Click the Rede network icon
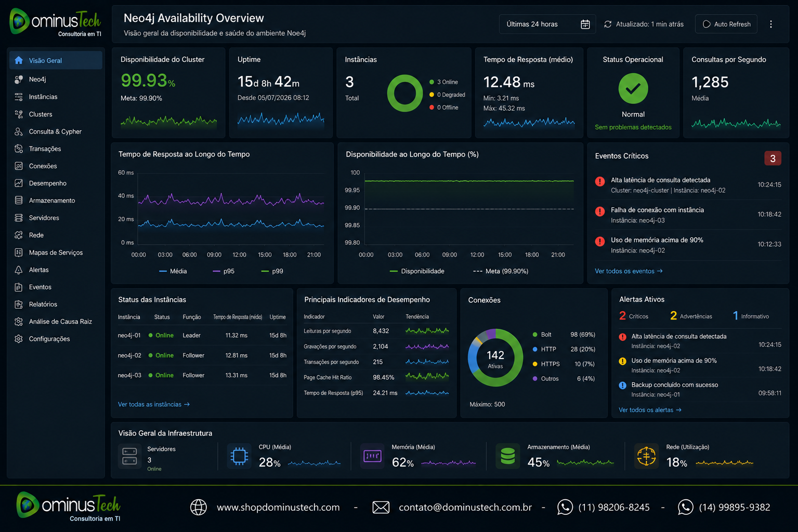This screenshot has width=798, height=532. coord(19,235)
